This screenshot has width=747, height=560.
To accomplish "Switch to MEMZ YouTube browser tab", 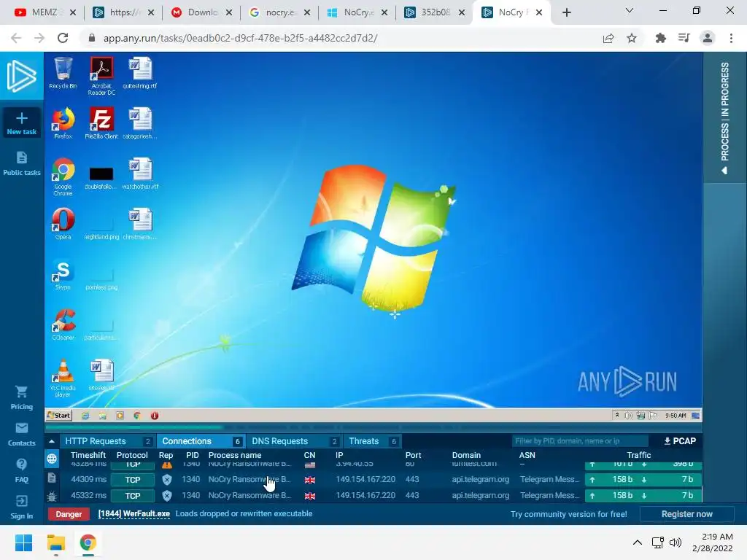I will pyautogui.click(x=45, y=12).
